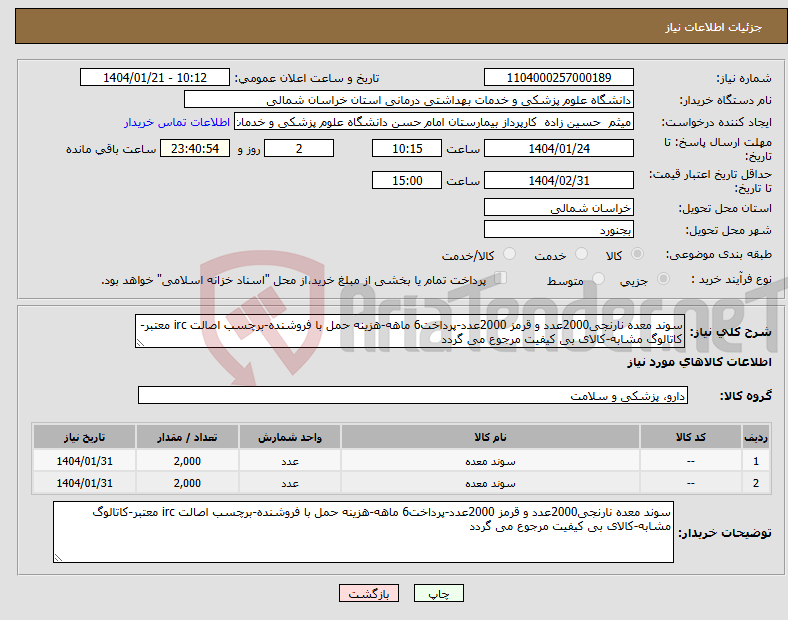
Task: Click date 1404/01/31 in row 2
Action: pos(84,483)
